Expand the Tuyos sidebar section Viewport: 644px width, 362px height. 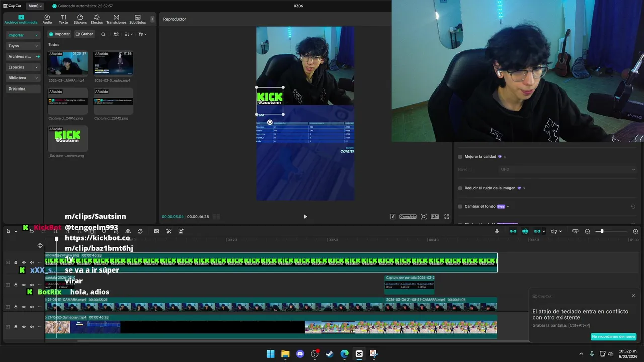pyautogui.click(x=23, y=46)
